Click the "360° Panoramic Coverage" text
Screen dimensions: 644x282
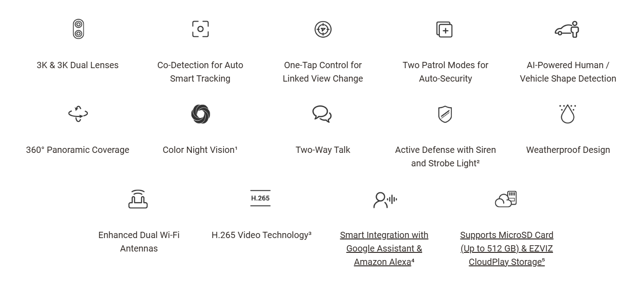click(x=78, y=150)
